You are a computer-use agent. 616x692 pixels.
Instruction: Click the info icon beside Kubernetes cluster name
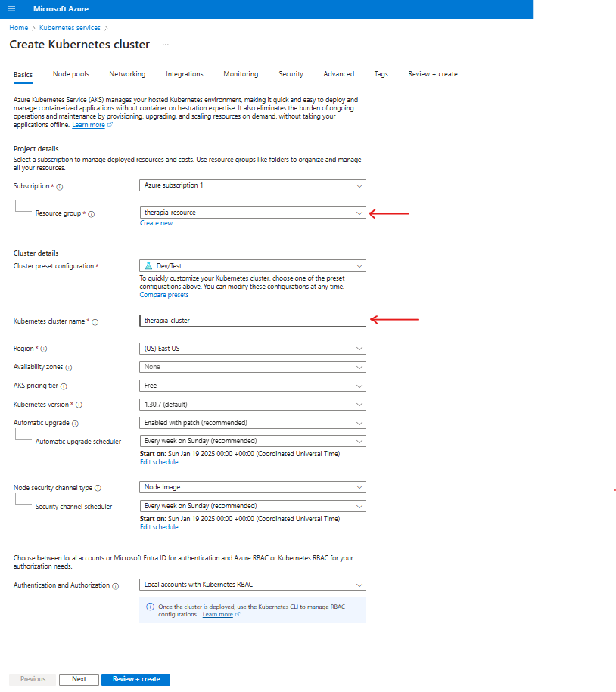point(95,322)
